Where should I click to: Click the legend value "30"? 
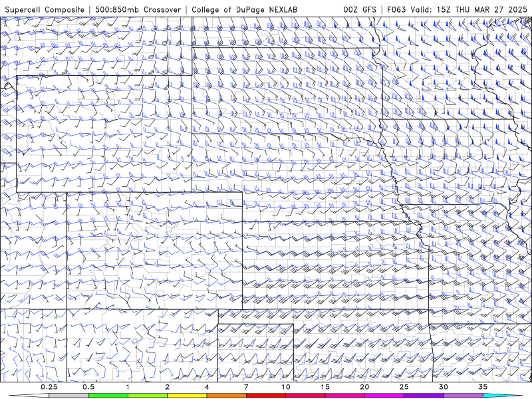[444, 387]
